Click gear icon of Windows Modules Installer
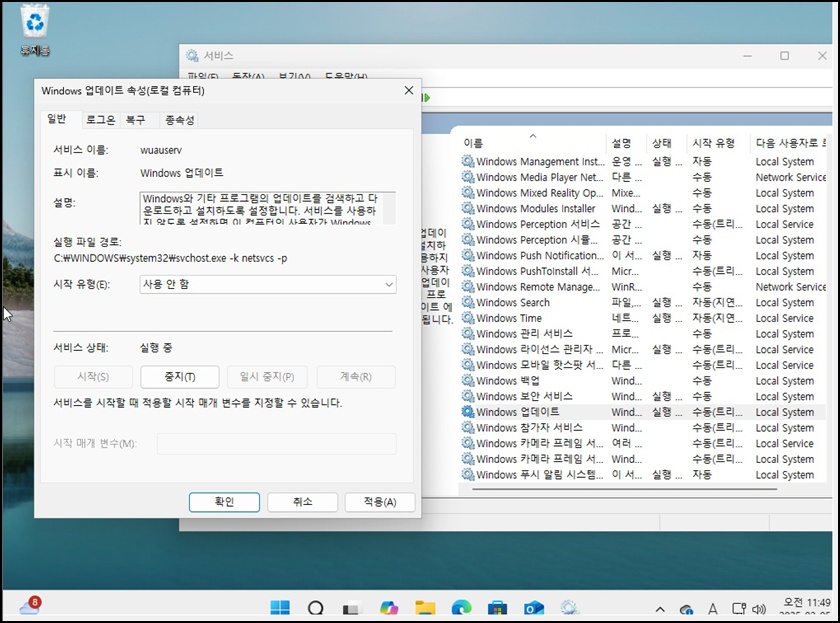Image resolution: width=840 pixels, height=623 pixels. coord(468,208)
